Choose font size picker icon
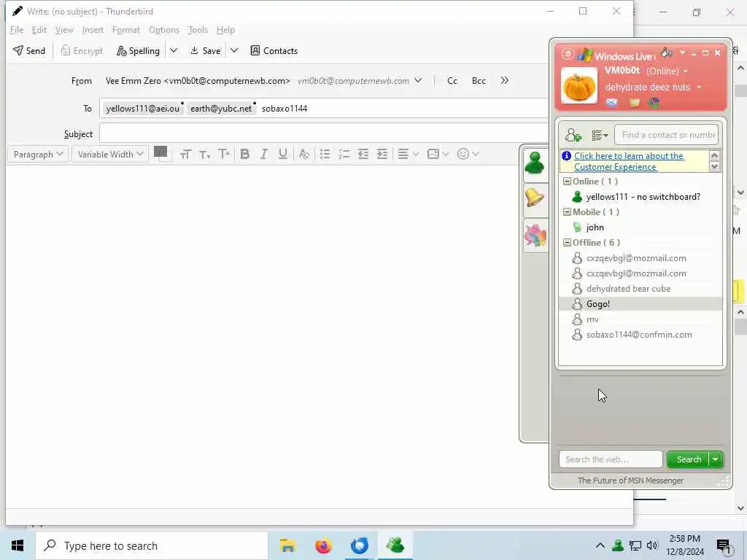This screenshot has width=747, height=560. point(185,155)
